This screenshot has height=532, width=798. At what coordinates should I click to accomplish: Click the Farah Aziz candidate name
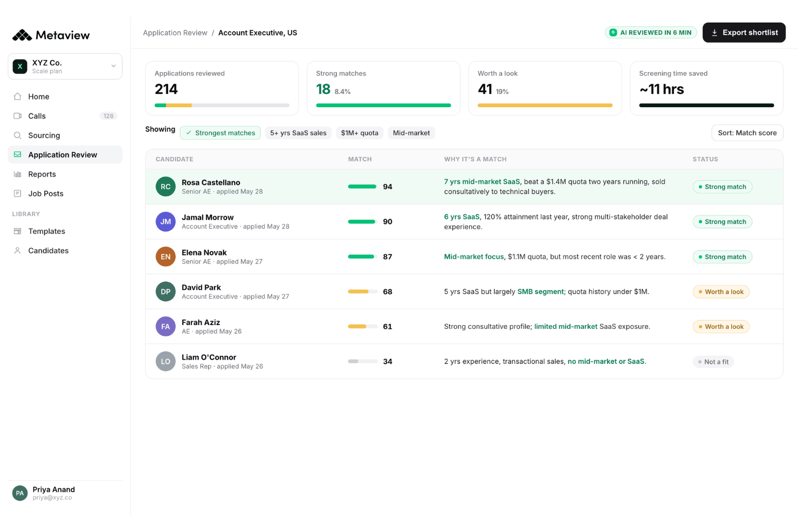(201, 323)
